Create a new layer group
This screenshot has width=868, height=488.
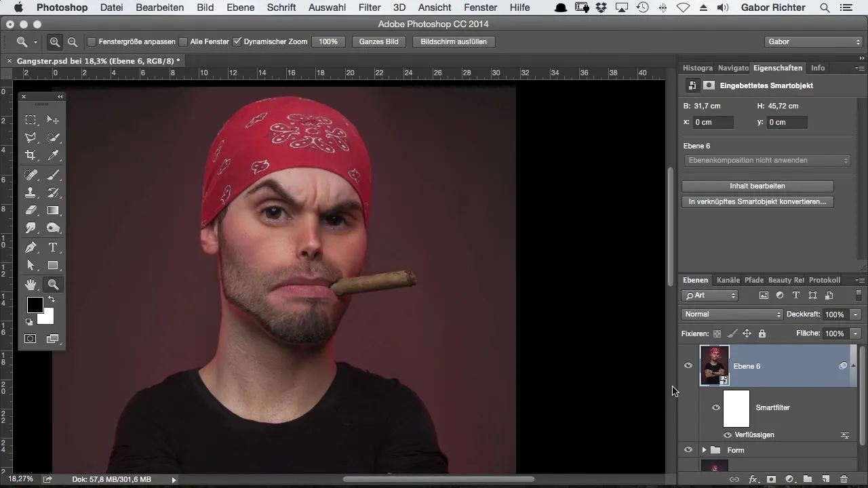[808, 479]
